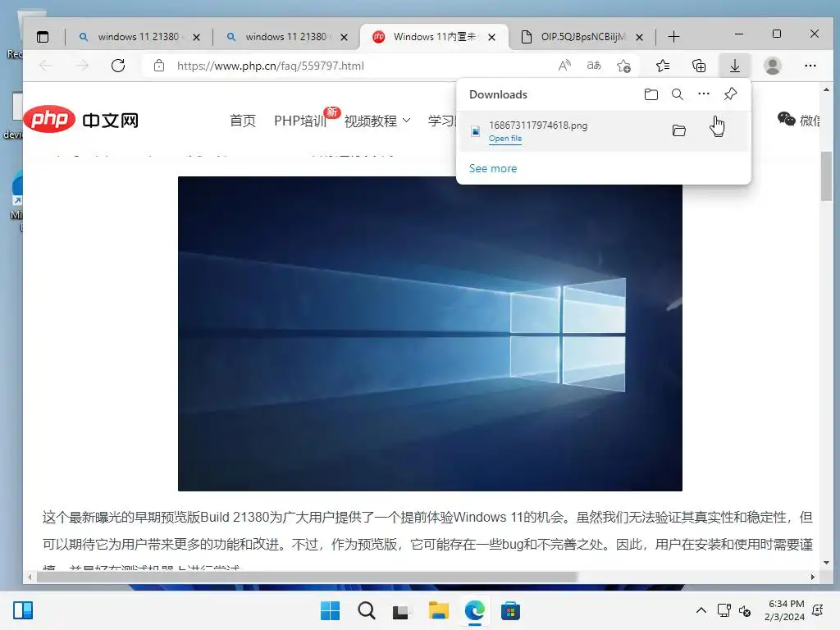Image resolution: width=840 pixels, height=630 pixels.
Task: Go to php中文网 logo homepage
Action: tap(81, 120)
